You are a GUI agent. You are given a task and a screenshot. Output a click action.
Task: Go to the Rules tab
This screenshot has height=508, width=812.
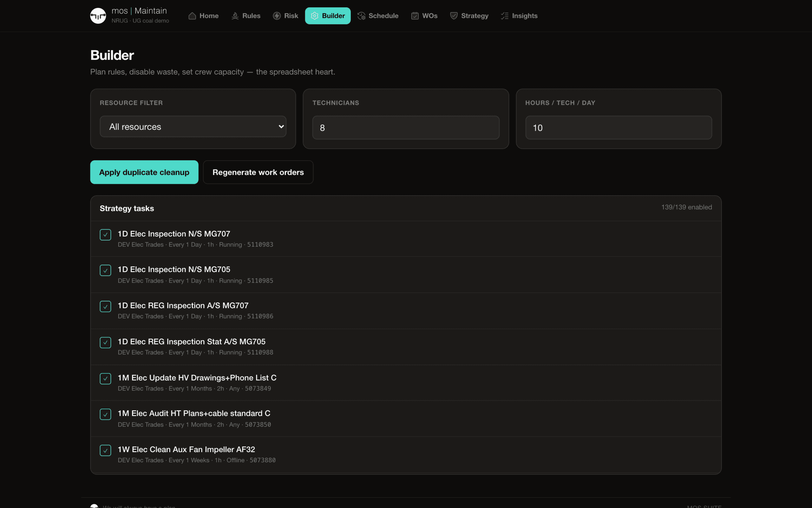pyautogui.click(x=246, y=16)
